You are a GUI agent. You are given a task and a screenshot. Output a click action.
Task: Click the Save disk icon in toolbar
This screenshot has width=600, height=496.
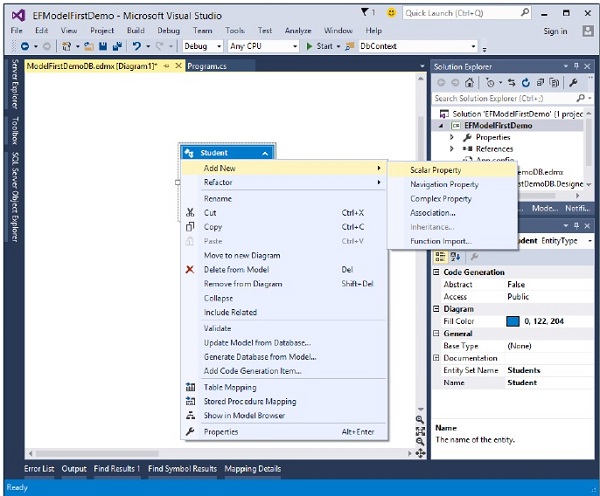tap(103, 46)
